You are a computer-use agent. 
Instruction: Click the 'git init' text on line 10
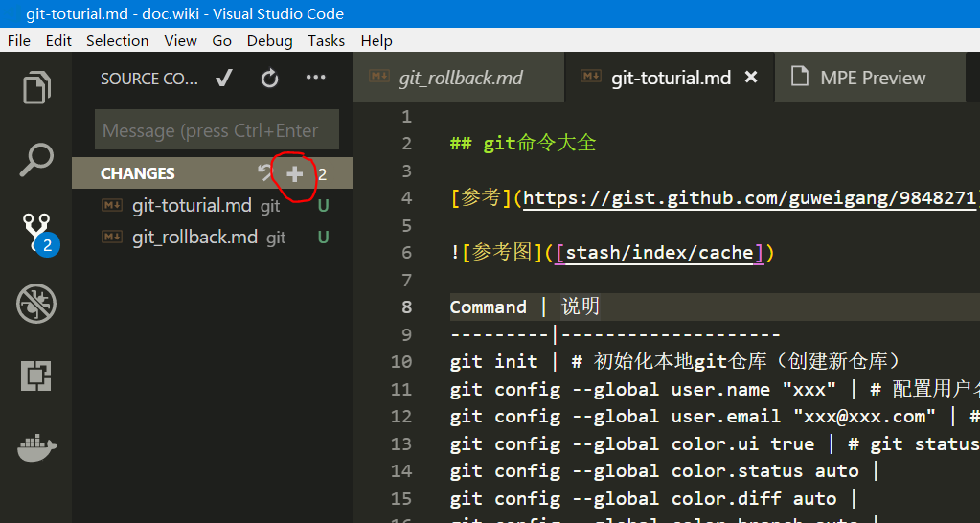coord(493,361)
